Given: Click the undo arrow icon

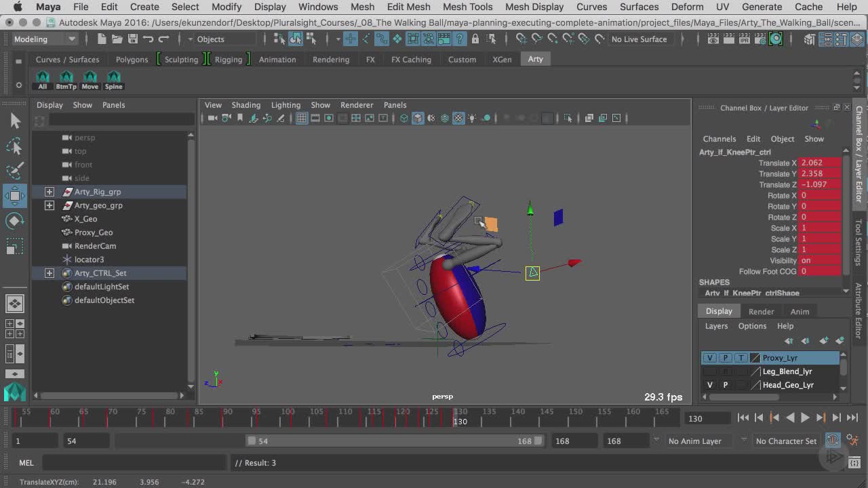Looking at the screenshot, I should [149, 39].
